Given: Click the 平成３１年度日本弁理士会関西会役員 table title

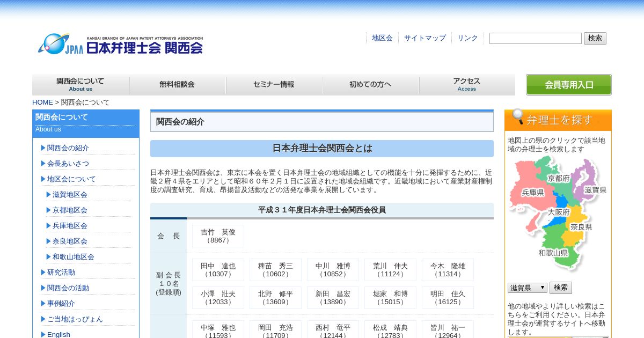Looking at the screenshot, I should 322,210.
